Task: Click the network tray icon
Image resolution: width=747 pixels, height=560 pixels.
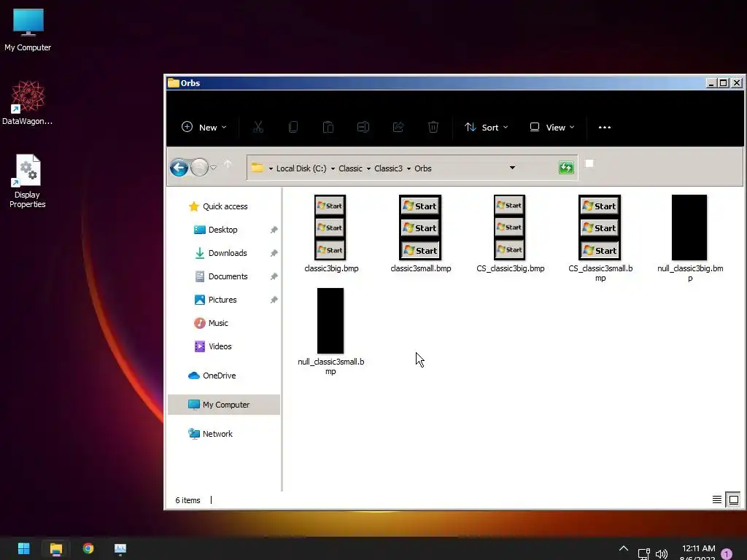Action: (643, 553)
